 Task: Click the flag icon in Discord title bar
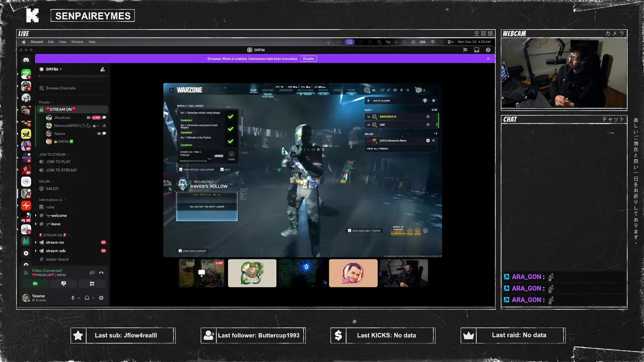(x=465, y=50)
